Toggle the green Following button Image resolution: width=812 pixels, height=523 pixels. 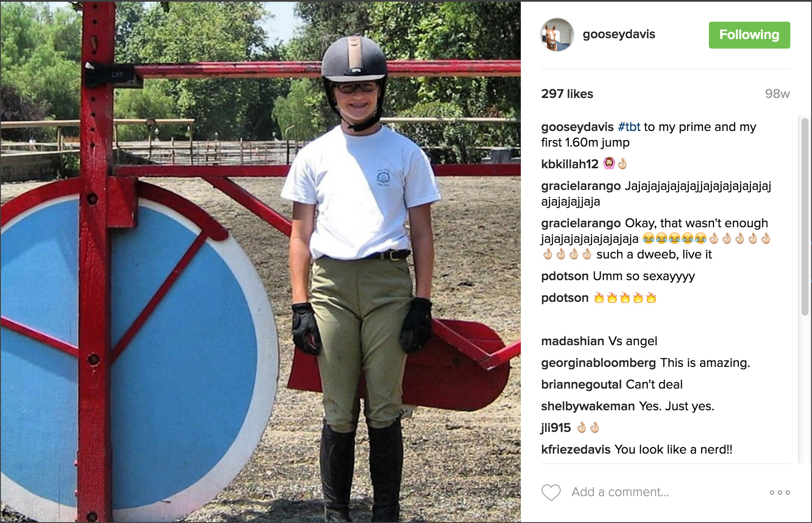click(749, 35)
